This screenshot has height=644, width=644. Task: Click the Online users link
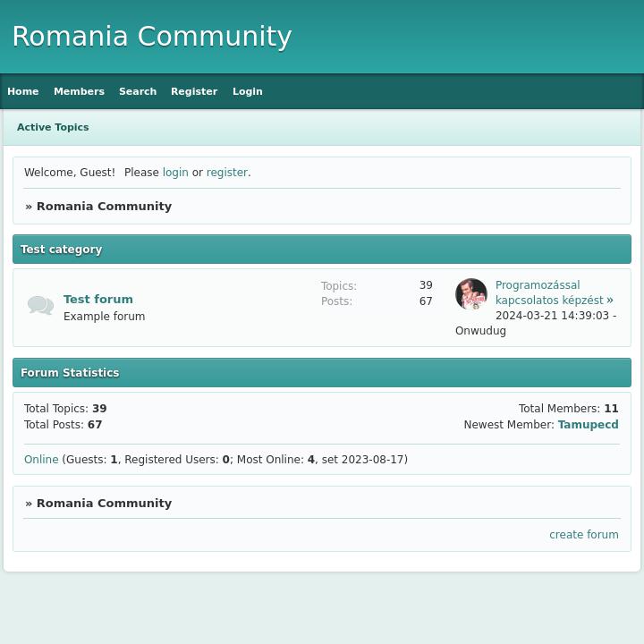tap(41, 460)
